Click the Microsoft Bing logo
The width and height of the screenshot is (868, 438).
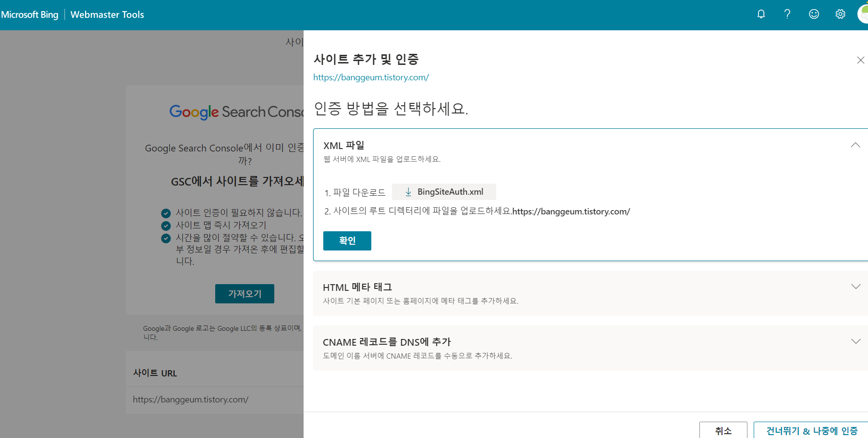pyautogui.click(x=30, y=15)
